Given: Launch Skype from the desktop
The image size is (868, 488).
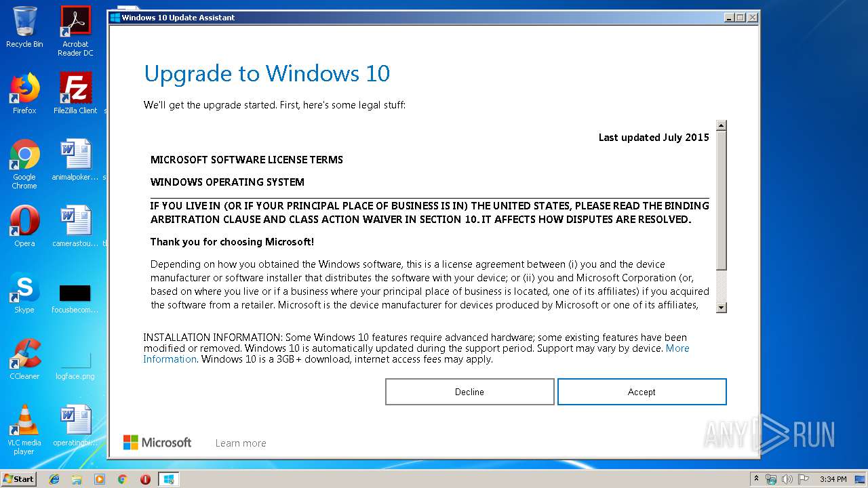Looking at the screenshot, I should [x=24, y=293].
